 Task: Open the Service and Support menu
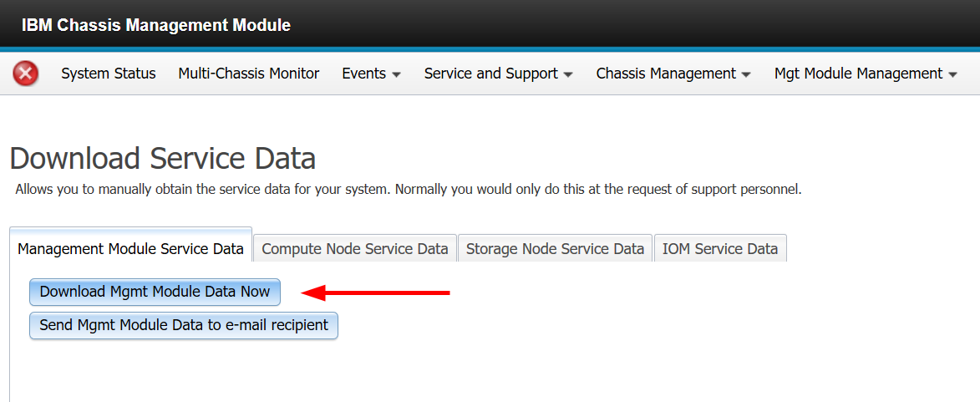pos(498,74)
